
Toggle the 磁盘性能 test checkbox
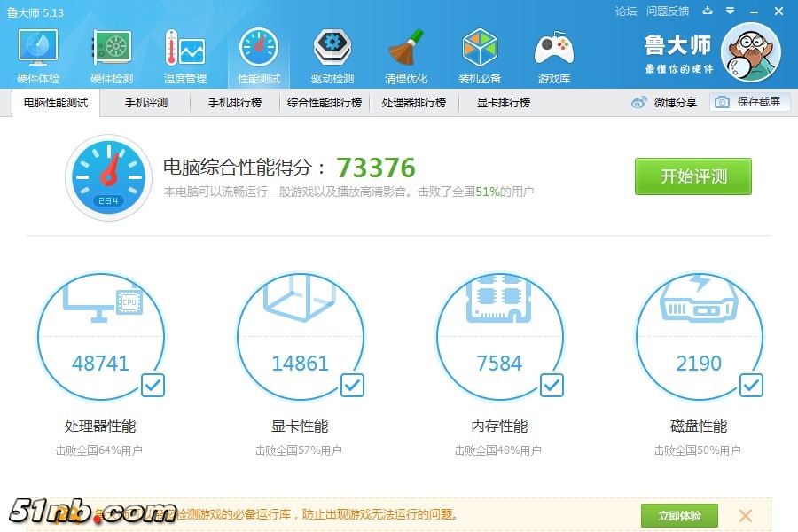coord(751,385)
